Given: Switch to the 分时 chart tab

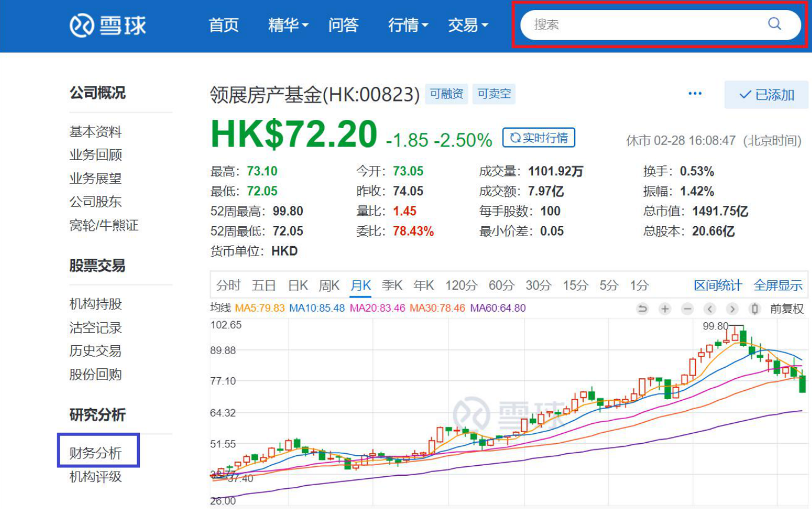Looking at the screenshot, I should coord(230,285).
